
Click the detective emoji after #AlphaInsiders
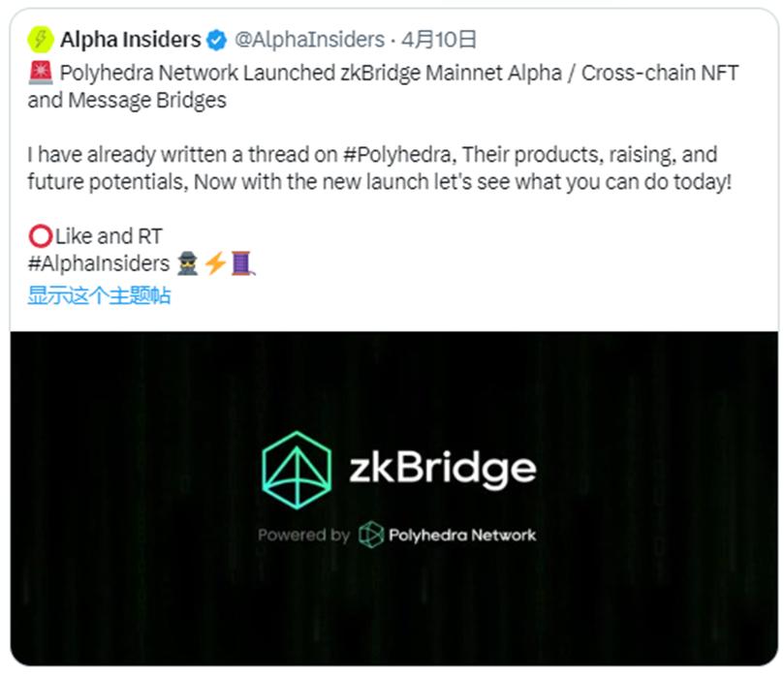coord(187,263)
